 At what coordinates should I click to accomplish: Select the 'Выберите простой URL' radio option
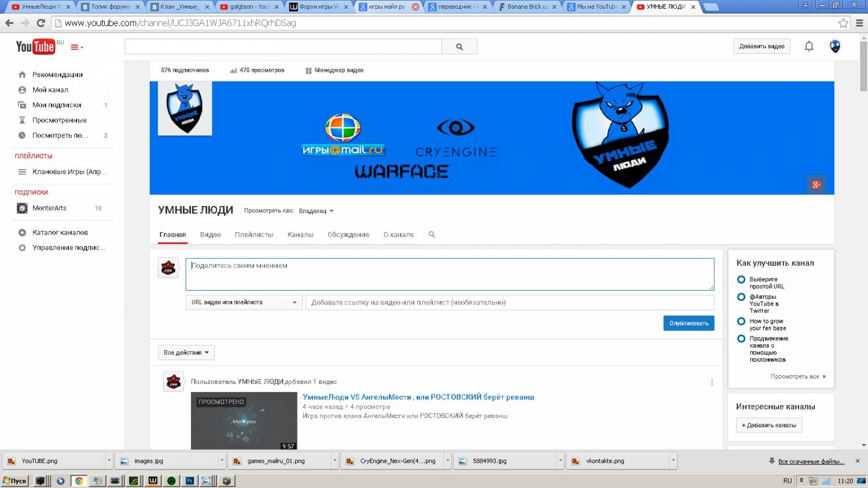741,280
